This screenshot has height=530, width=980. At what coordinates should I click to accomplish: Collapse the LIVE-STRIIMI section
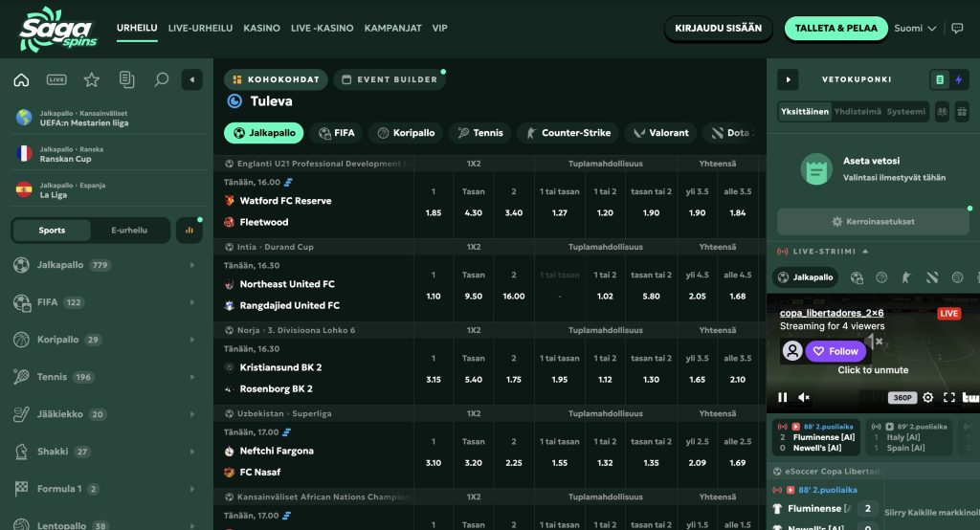point(865,252)
